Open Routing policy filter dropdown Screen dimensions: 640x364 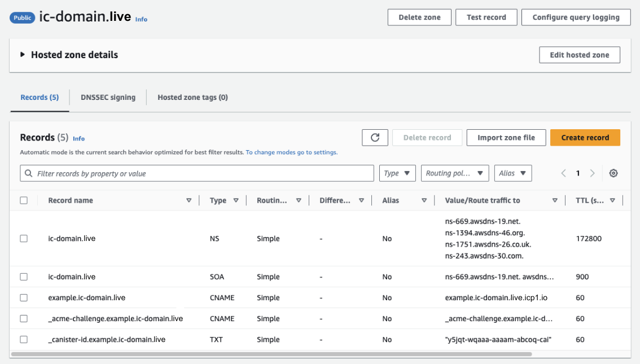click(455, 173)
